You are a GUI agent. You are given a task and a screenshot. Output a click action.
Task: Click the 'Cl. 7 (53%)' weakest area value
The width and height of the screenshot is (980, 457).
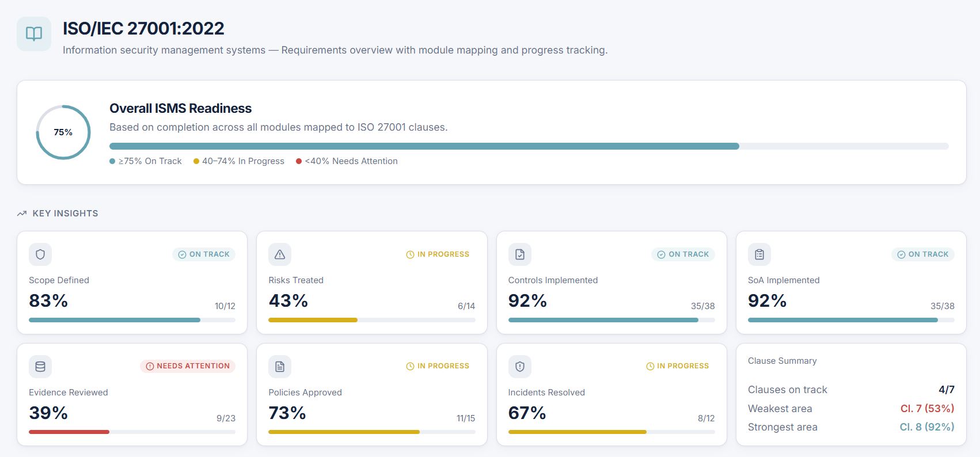(928, 409)
